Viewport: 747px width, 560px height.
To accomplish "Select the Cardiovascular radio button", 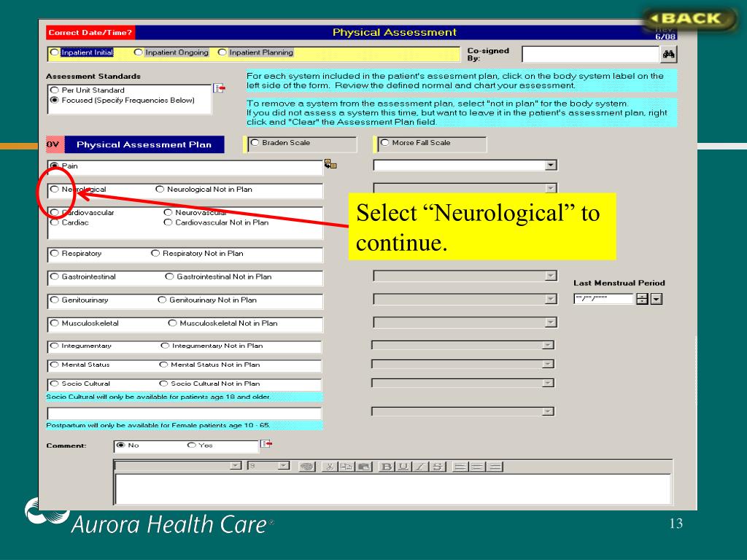I will coord(54,212).
